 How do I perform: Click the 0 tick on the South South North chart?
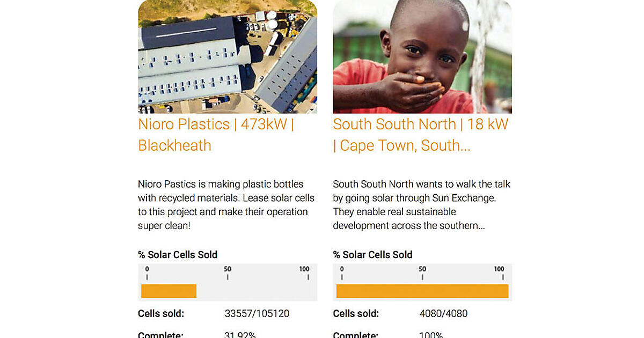342,273
